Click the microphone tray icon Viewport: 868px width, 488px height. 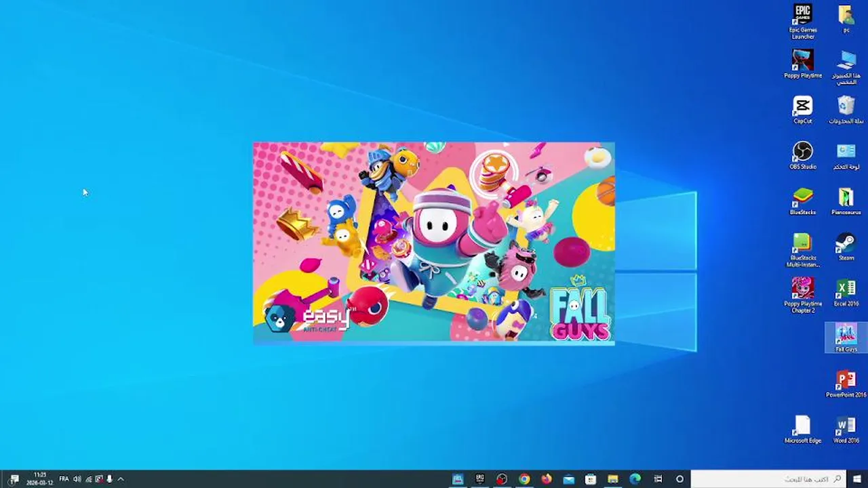(x=109, y=479)
